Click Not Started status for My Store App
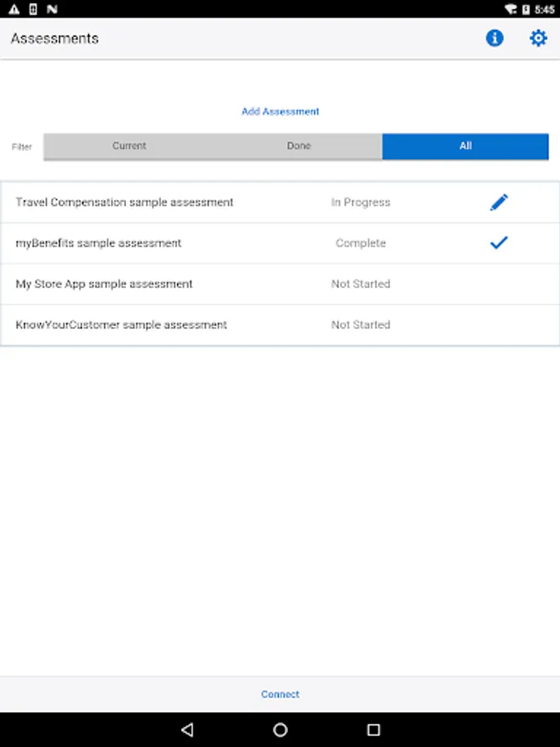This screenshot has height=747, width=560. 361,284
